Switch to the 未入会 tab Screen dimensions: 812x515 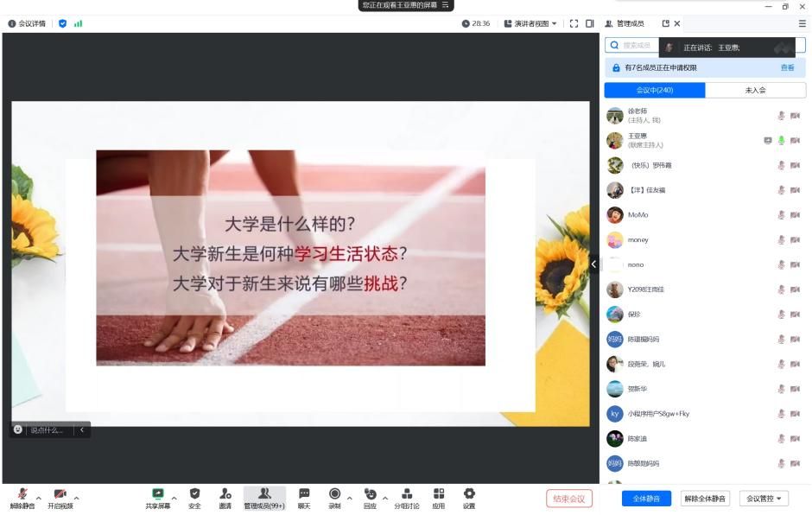[755, 90]
